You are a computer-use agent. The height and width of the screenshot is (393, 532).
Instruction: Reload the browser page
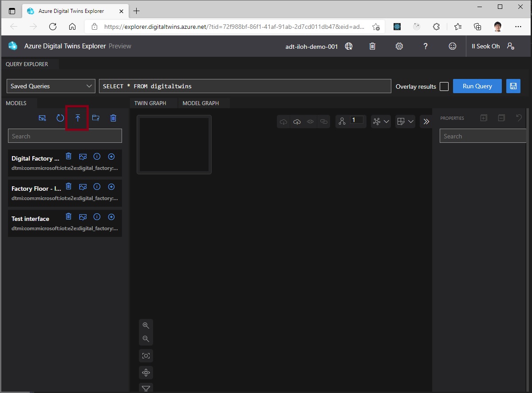click(53, 27)
